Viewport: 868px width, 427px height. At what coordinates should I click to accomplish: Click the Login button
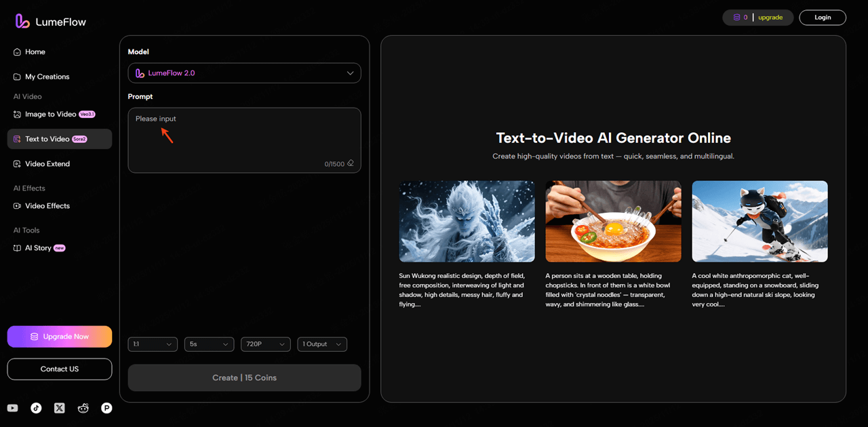(x=822, y=17)
